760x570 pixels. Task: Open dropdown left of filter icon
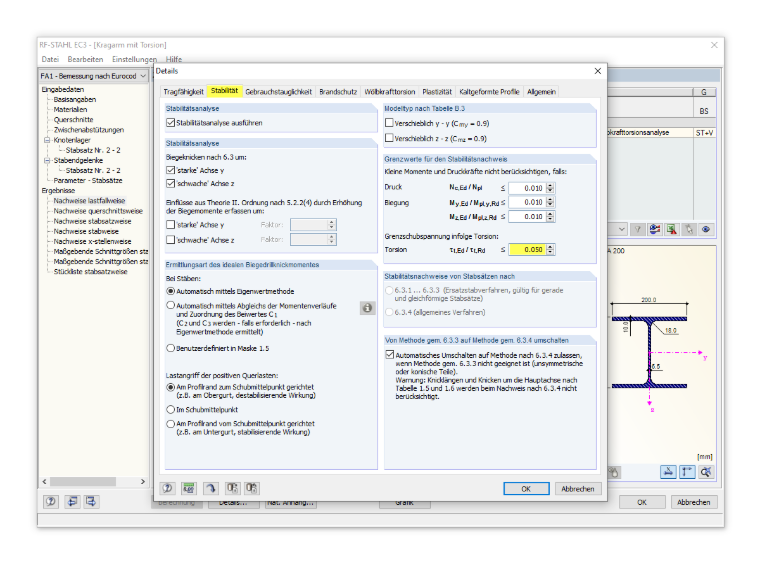coord(622,229)
